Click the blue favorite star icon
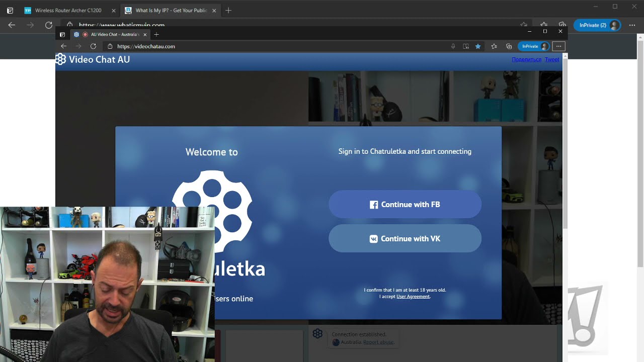This screenshot has height=362, width=644. 478,46
